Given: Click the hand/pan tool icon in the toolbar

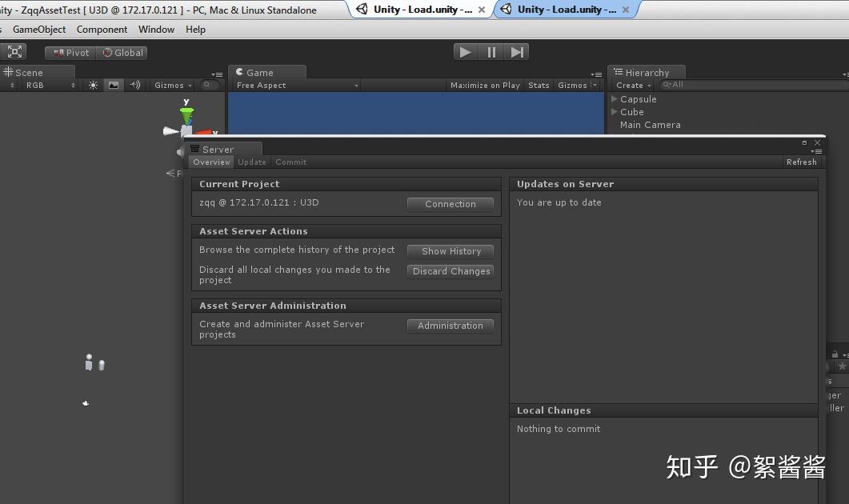Looking at the screenshot, I should tap(14, 51).
